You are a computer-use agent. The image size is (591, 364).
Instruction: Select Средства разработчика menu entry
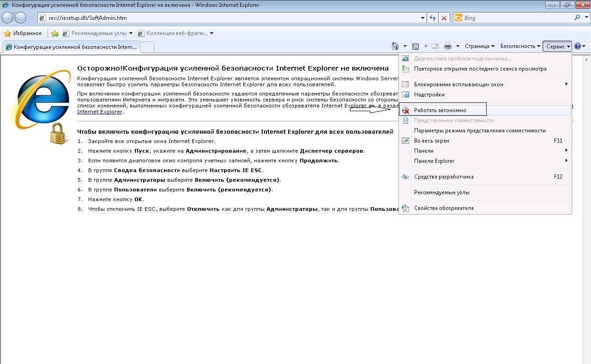coord(485,177)
